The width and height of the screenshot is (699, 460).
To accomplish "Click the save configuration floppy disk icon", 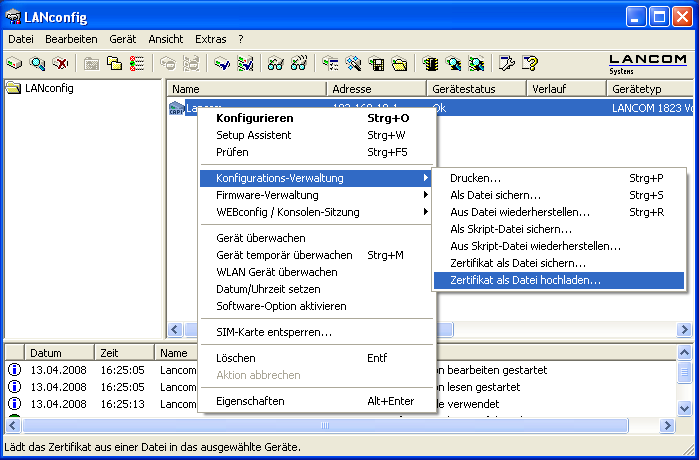I will (377, 63).
